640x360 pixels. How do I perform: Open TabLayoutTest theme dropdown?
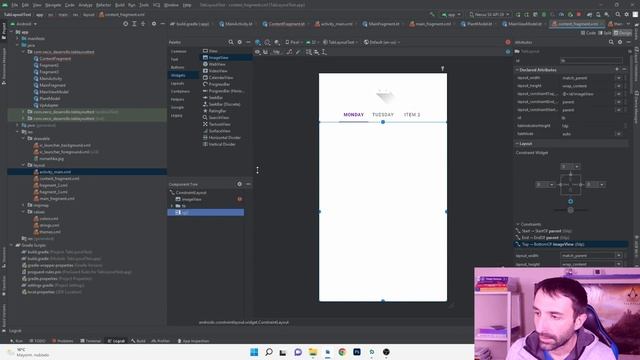point(340,42)
